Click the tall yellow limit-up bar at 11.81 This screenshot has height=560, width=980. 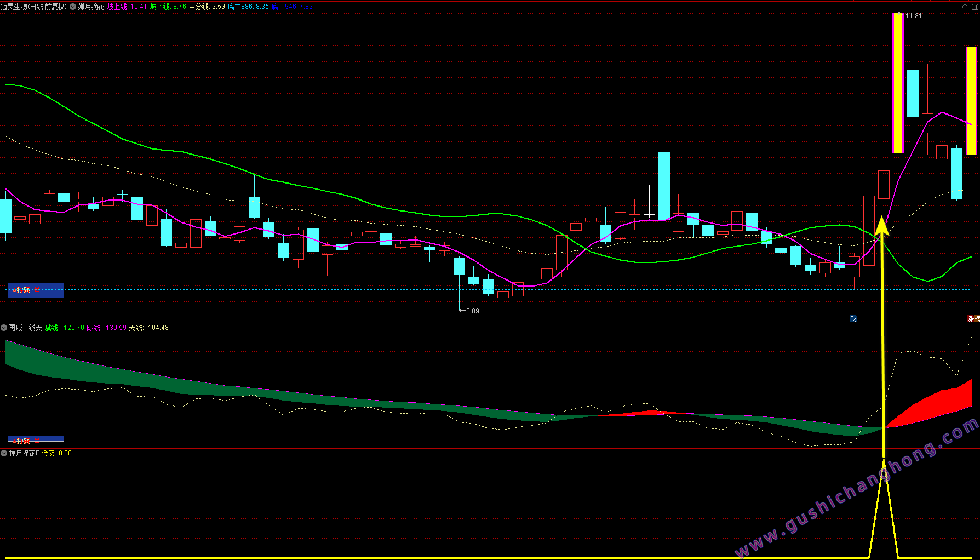coord(898,83)
